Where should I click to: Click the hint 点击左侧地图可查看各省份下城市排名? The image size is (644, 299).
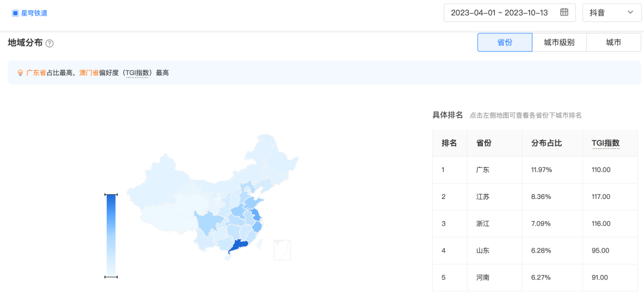pos(526,116)
